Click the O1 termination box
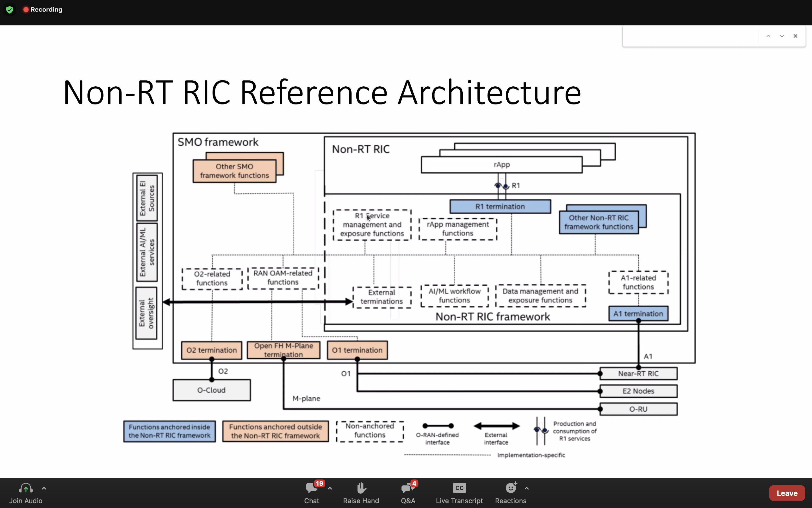Image resolution: width=812 pixels, height=508 pixels. (x=357, y=350)
